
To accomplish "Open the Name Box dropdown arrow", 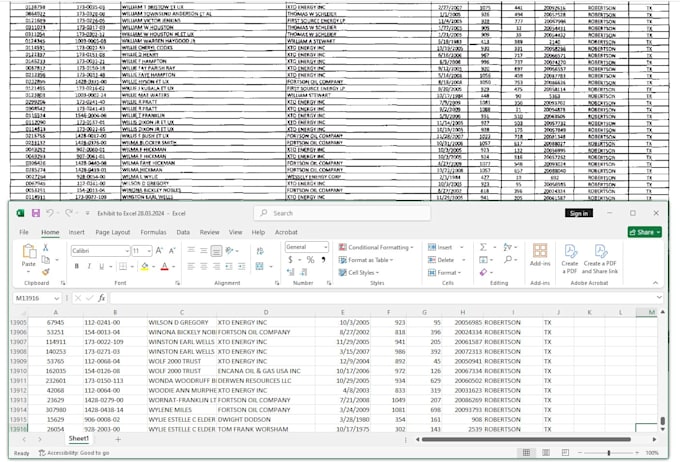I will (56, 298).
